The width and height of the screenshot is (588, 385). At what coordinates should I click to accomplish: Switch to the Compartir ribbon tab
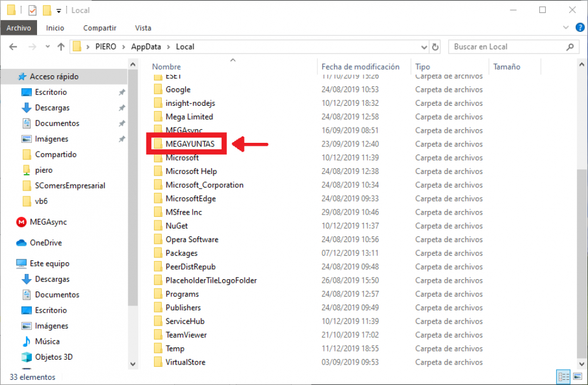[100, 28]
